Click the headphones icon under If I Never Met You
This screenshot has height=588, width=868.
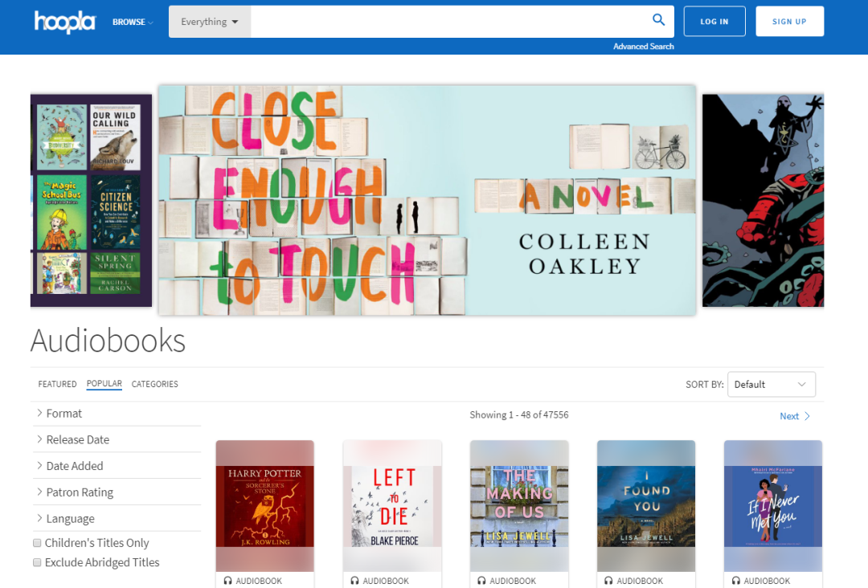[x=735, y=580]
